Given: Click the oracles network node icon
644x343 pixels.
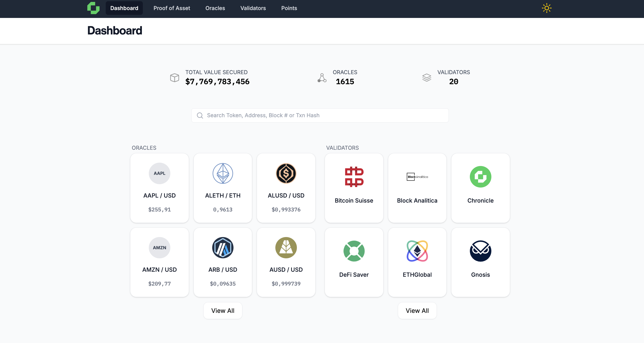Looking at the screenshot, I should pyautogui.click(x=322, y=77).
